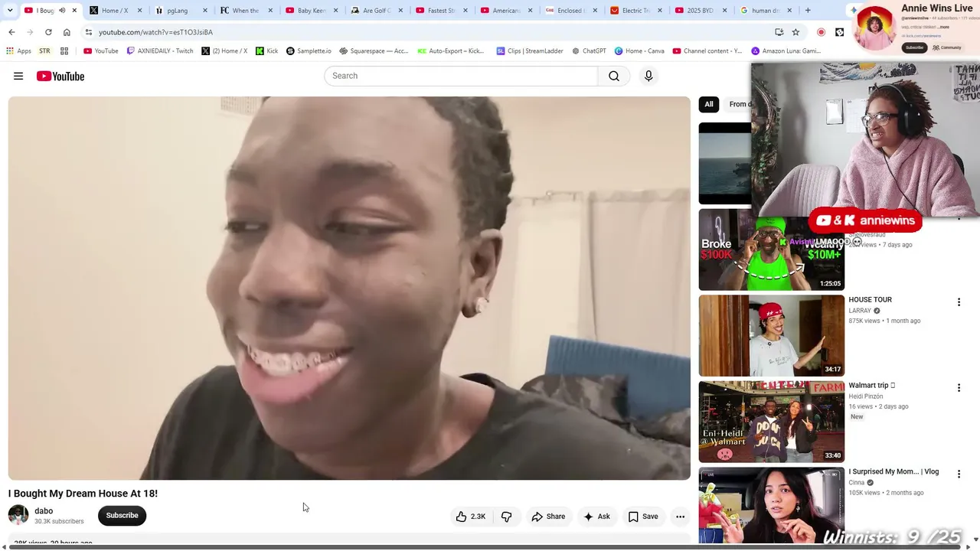Mute the playing YouTube tab audio
Viewport: 980px width, 551px height.
62,11
